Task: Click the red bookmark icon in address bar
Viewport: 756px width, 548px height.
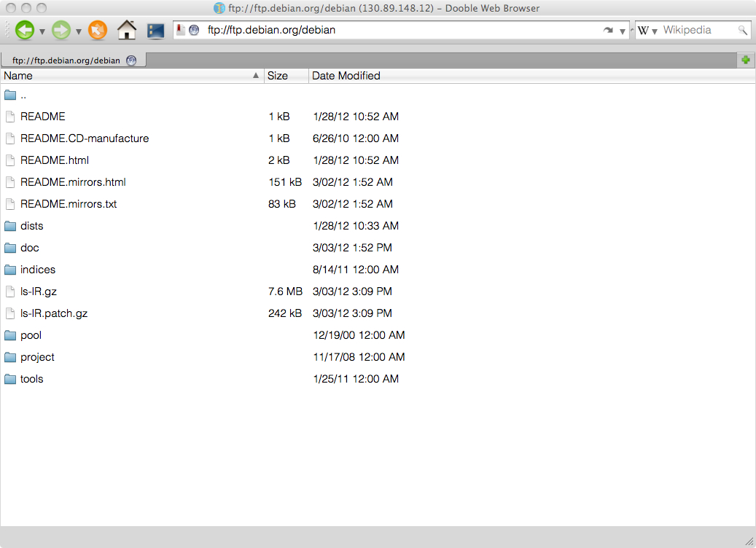Action: tap(180, 30)
